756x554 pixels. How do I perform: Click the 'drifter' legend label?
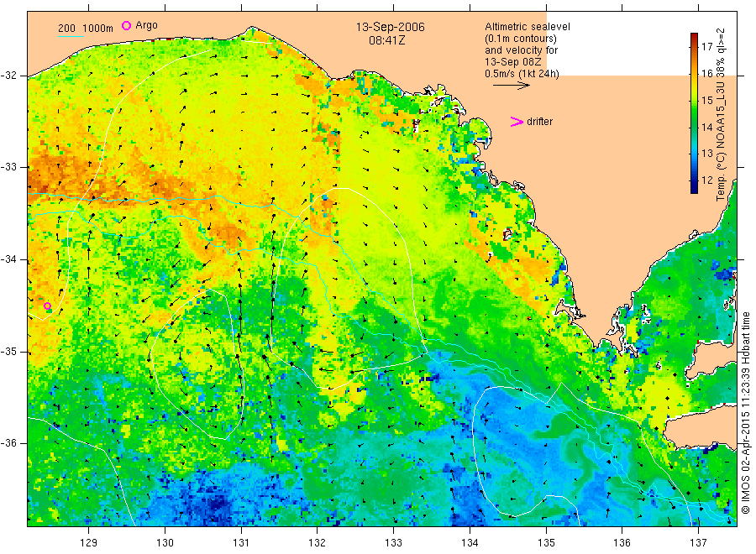[539, 122]
